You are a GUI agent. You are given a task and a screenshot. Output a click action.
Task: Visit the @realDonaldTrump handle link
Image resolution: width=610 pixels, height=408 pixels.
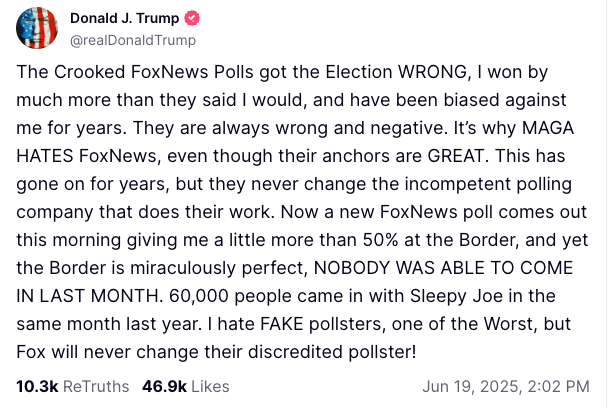click(133, 40)
